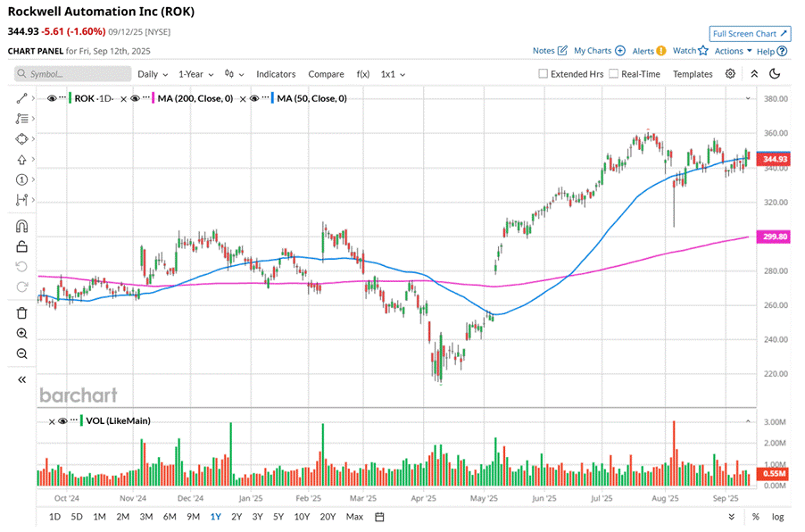Open the f(x) expressions menu

pyautogui.click(x=363, y=74)
